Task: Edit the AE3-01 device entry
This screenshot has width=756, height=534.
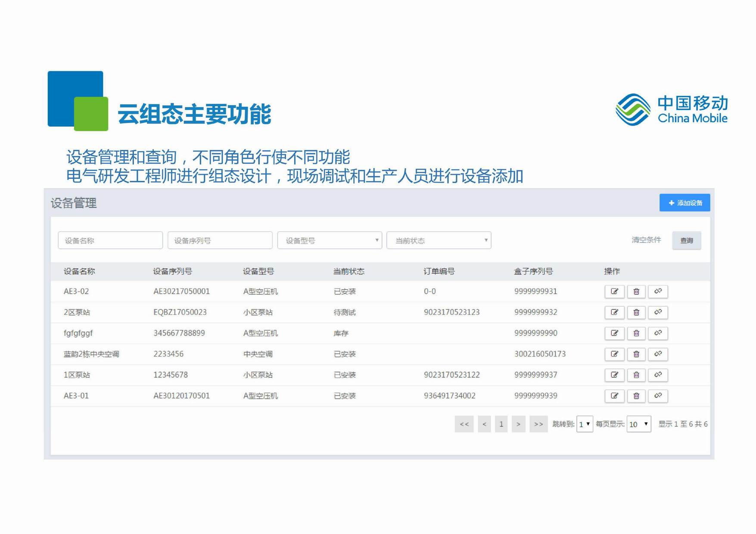Action: pos(614,395)
